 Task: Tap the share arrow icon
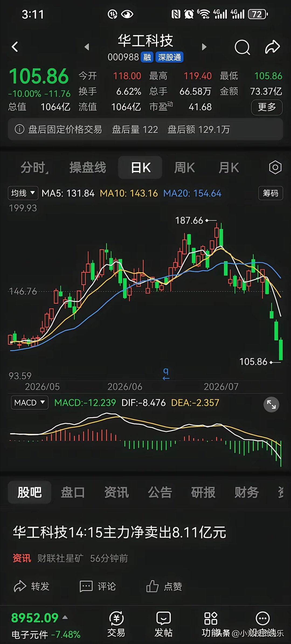point(272,47)
